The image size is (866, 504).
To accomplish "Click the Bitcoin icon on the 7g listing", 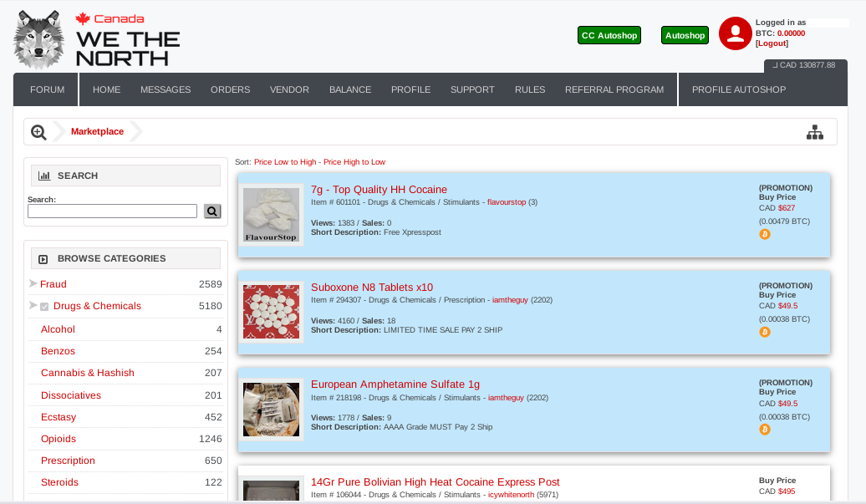I will pos(764,235).
